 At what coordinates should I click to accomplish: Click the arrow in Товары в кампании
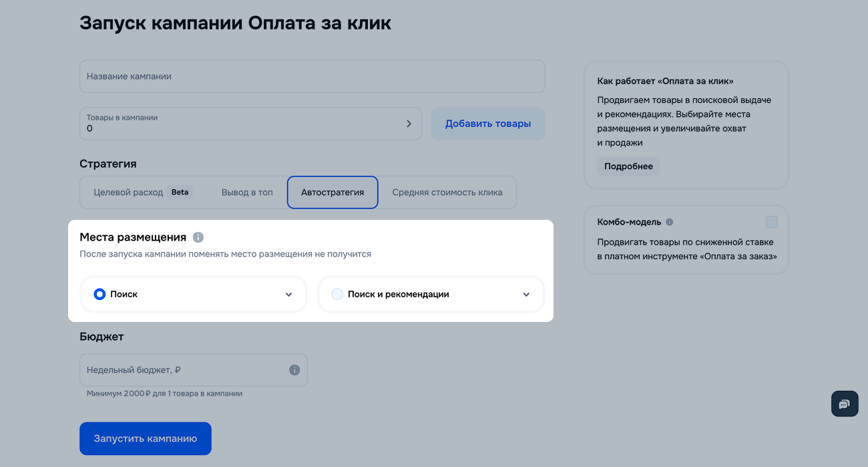[409, 124]
